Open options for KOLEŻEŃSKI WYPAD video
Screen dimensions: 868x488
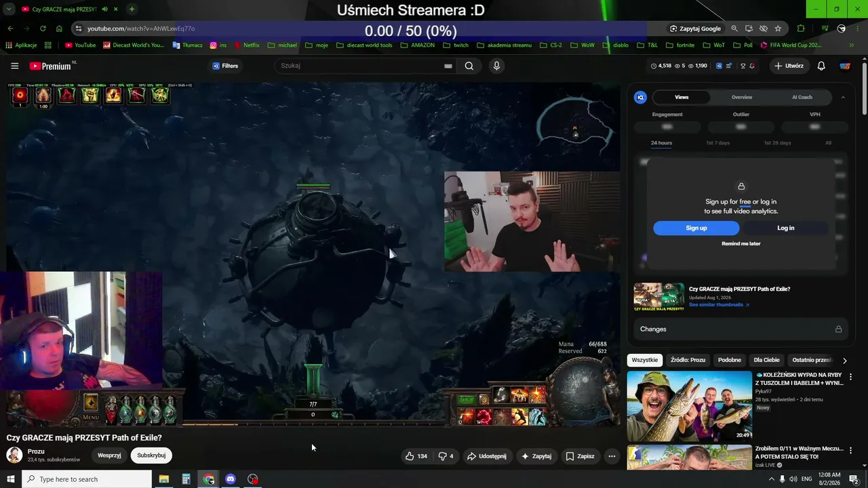coord(850,377)
